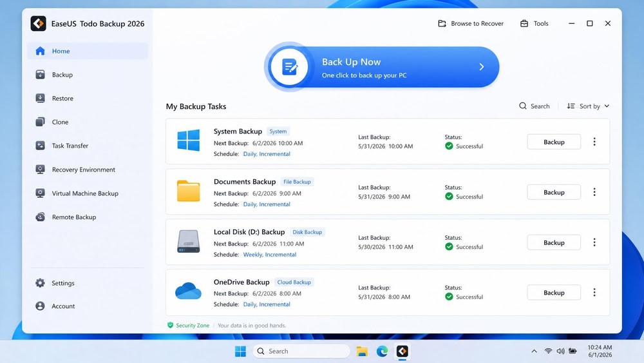Open File Explorer from the taskbar
This screenshot has width=644, height=363.
(x=362, y=351)
